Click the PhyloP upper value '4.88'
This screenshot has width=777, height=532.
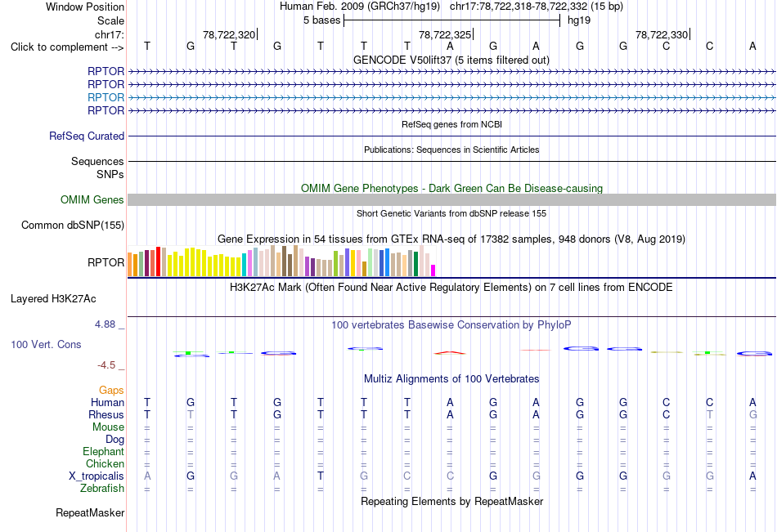(x=105, y=324)
